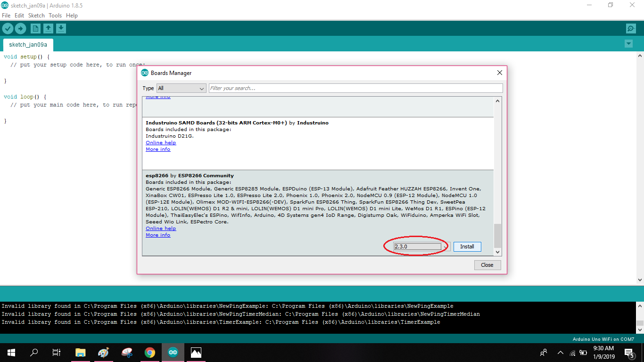Screen dimensions: 644x362
Task: Click the Close button in Boards Manager
Action: pyautogui.click(x=487, y=265)
